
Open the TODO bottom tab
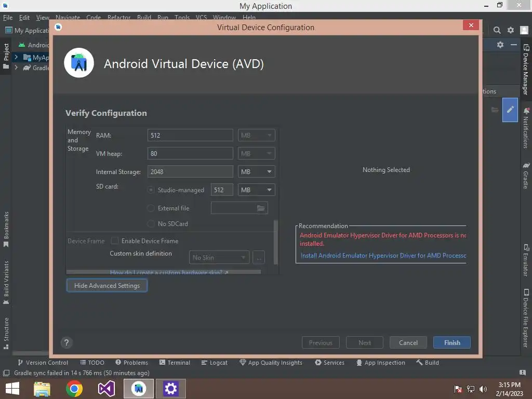click(x=92, y=363)
